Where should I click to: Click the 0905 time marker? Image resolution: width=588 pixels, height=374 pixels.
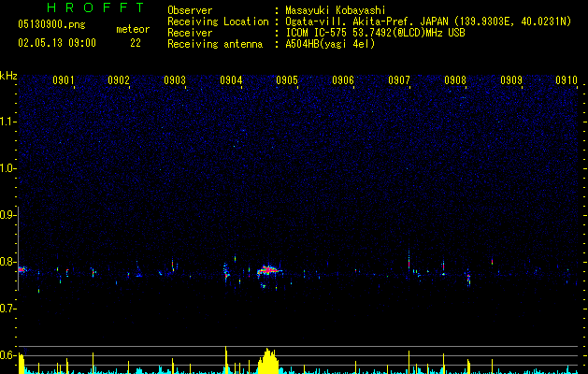point(287,80)
